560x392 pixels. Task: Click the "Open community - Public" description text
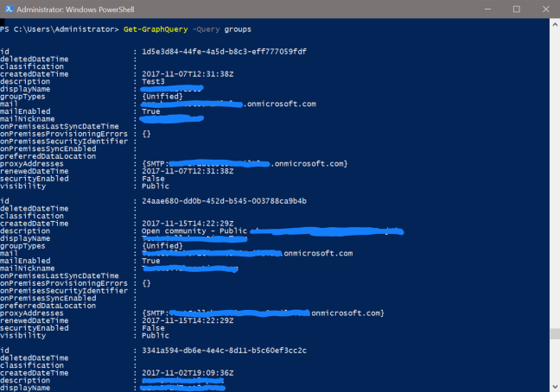pyautogui.click(x=194, y=231)
